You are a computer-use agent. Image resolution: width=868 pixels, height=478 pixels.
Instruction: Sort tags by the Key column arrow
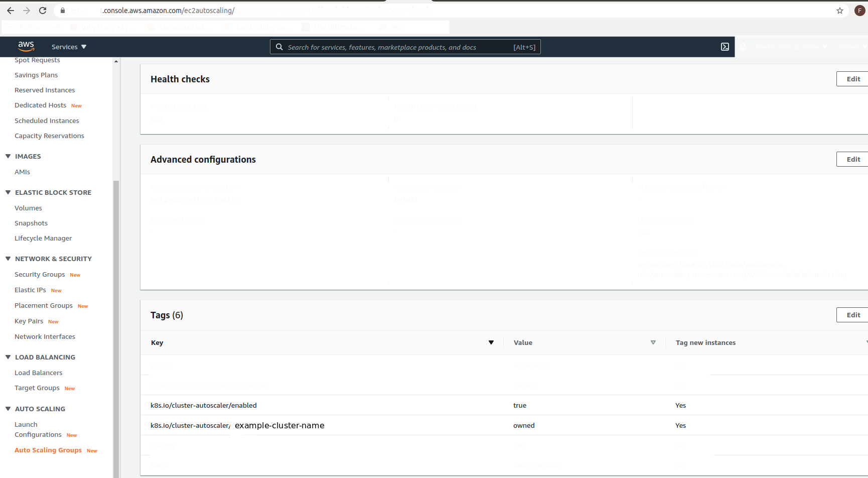[491, 342]
